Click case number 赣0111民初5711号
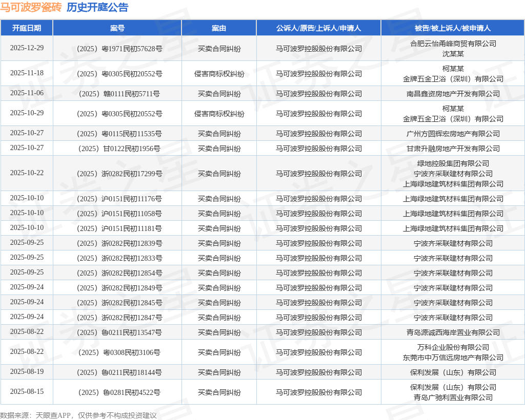The image size is (525, 420). (x=132, y=94)
